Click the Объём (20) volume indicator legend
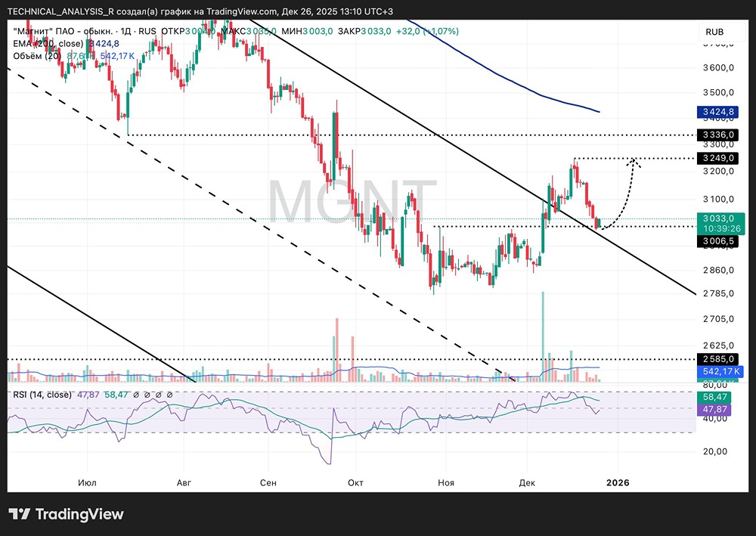 pos(37,56)
